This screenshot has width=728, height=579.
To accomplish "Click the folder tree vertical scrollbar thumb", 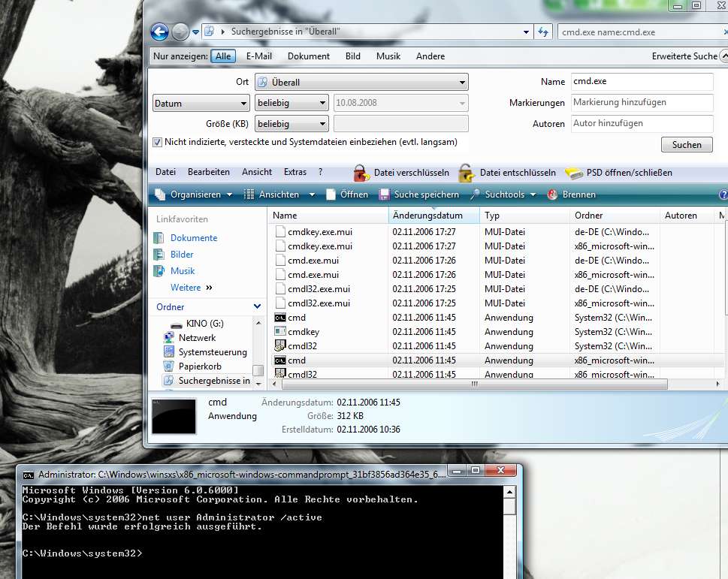I will [x=258, y=371].
